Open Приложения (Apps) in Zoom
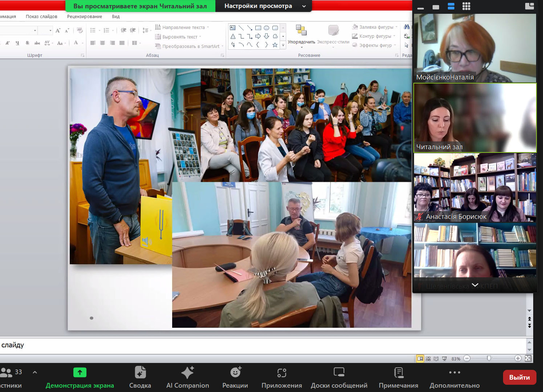Viewport: 543px width, 392px height. [x=282, y=377]
